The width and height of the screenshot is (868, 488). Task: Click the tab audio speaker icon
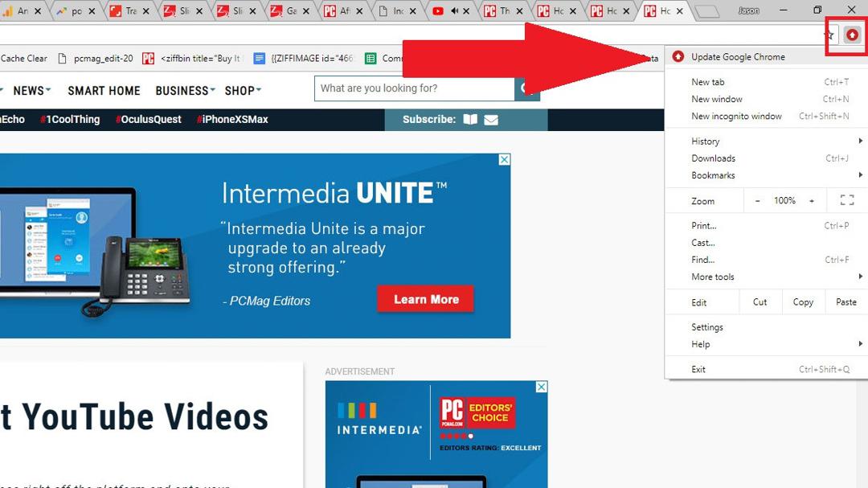point(454,11)
